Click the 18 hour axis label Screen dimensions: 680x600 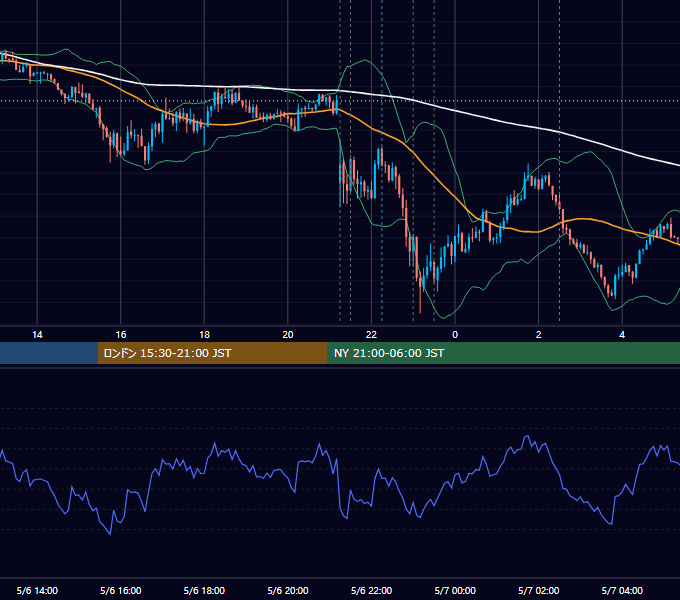pos(204,335)
